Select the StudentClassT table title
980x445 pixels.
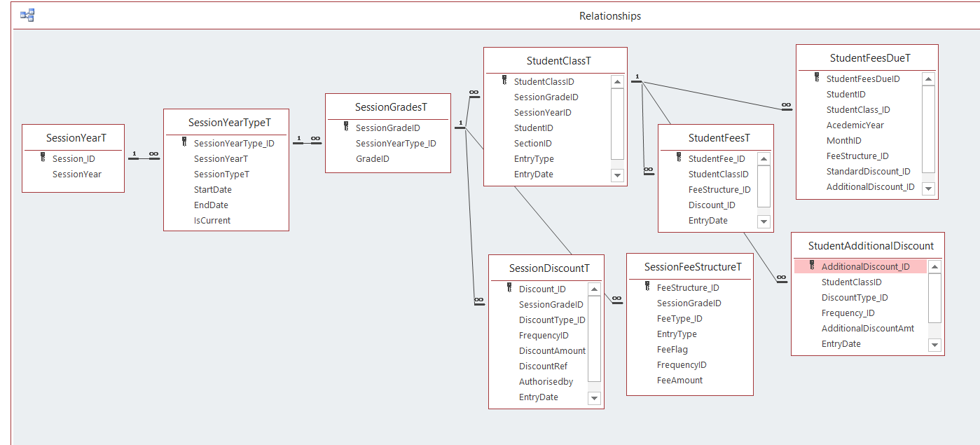click(559, 61)
